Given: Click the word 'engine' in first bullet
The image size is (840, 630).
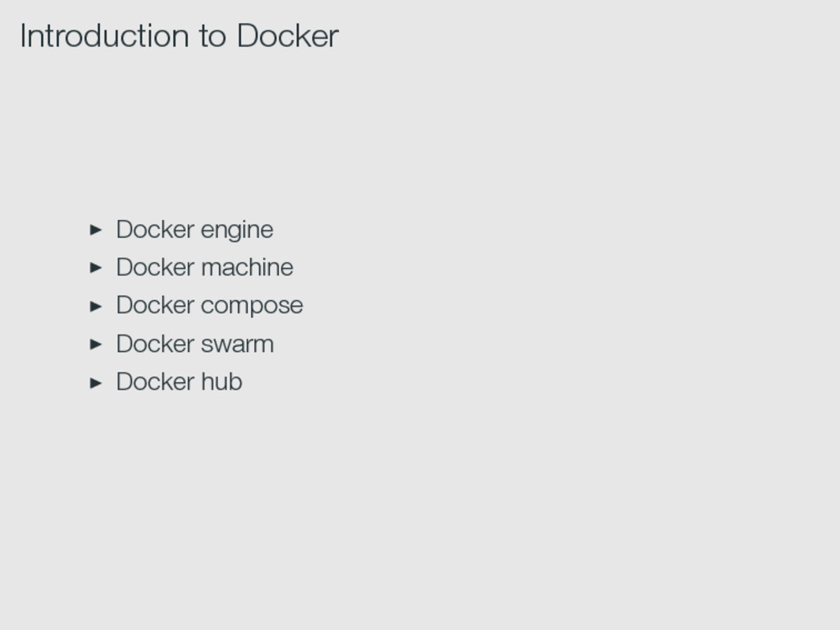Looking at the screenshot, I should tap(237, 231).
